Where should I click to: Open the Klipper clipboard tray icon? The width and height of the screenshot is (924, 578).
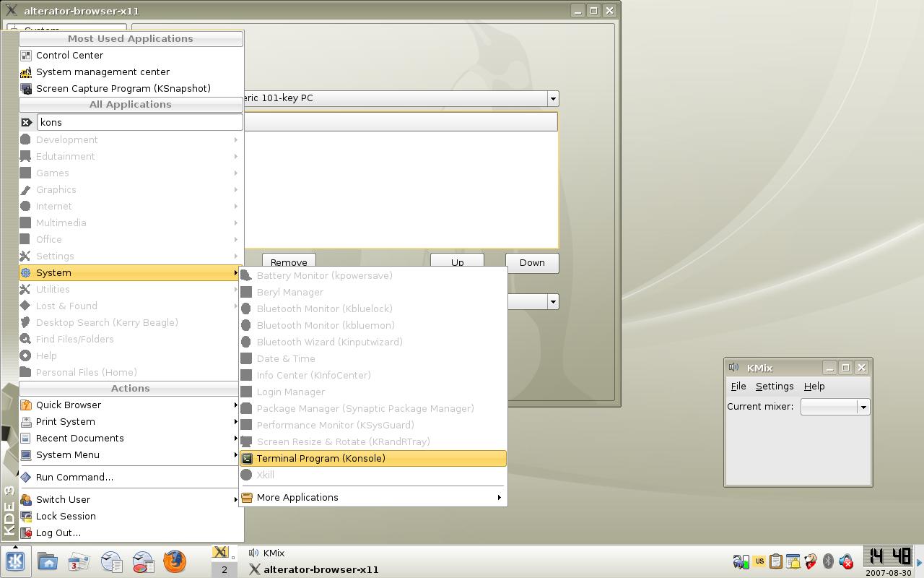tap(776, 561)
